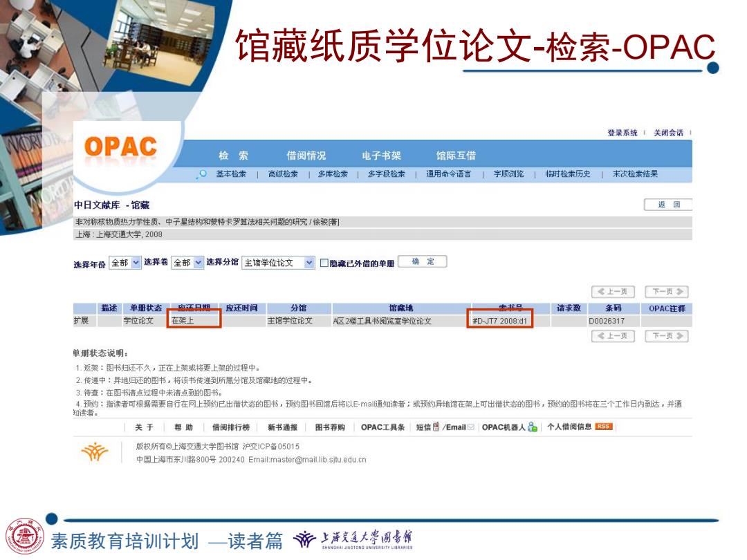
Task: Click the OPAC logo
Action: (121, 147)
